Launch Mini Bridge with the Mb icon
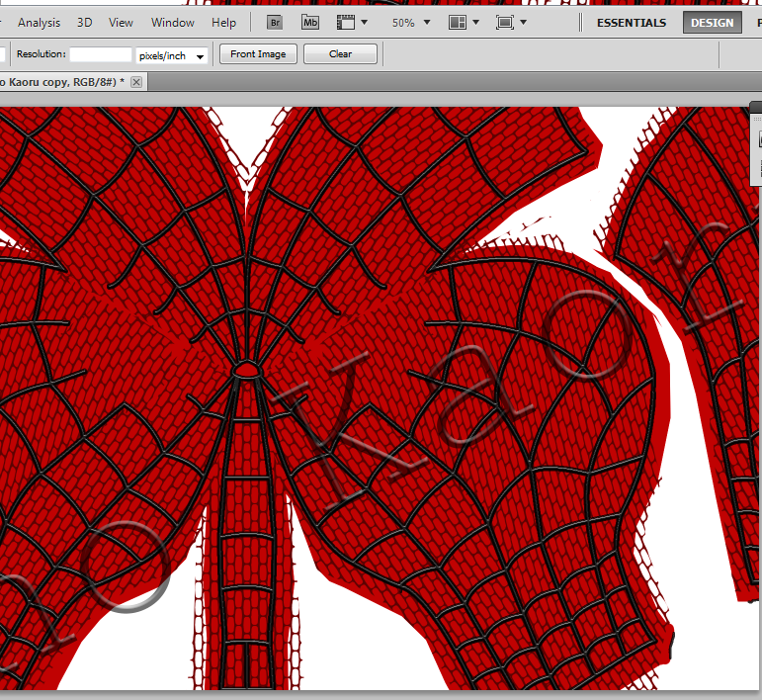Image resolution: width=762 pixels, height=700 pixels. 310,23
